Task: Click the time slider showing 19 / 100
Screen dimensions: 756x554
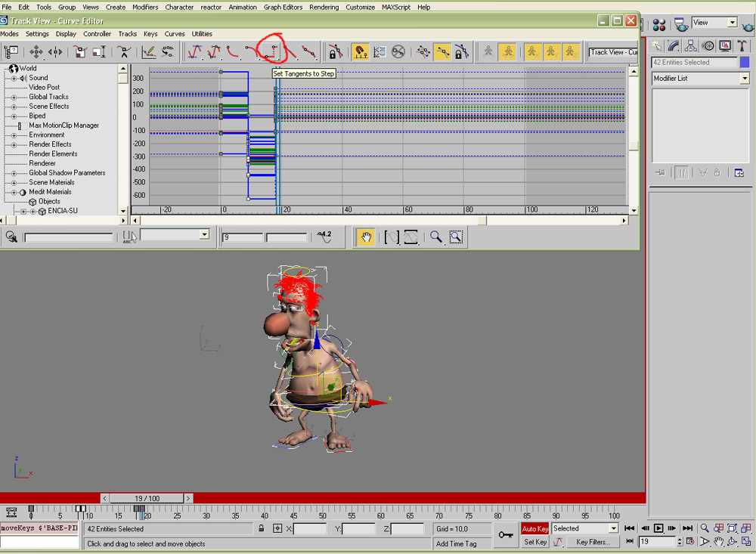Action: 147,498
